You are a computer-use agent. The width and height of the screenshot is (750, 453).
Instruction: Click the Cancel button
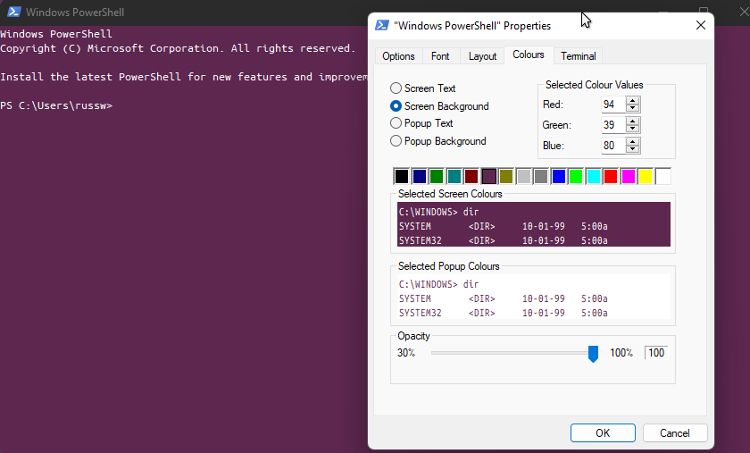(675, 433)
